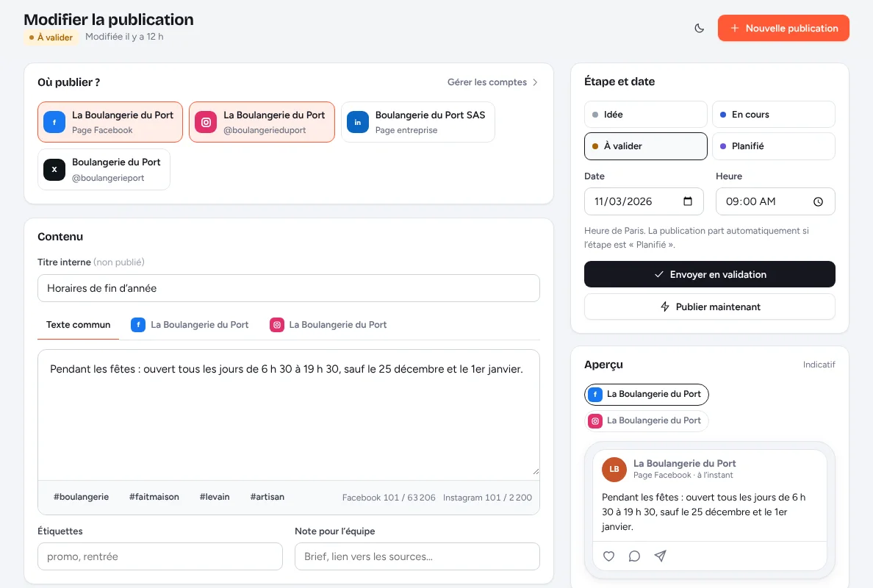Open Gérer les comptes
This screenshot has width=873, height=588.
[493, 82]
